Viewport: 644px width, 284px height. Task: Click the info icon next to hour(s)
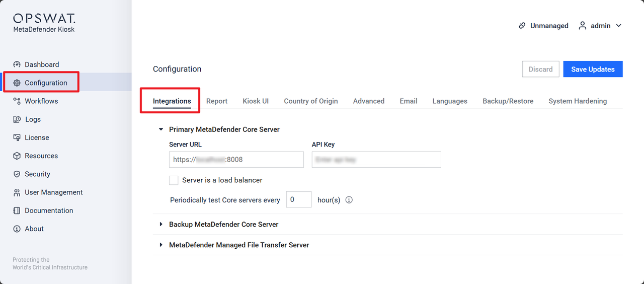point(349,200)
